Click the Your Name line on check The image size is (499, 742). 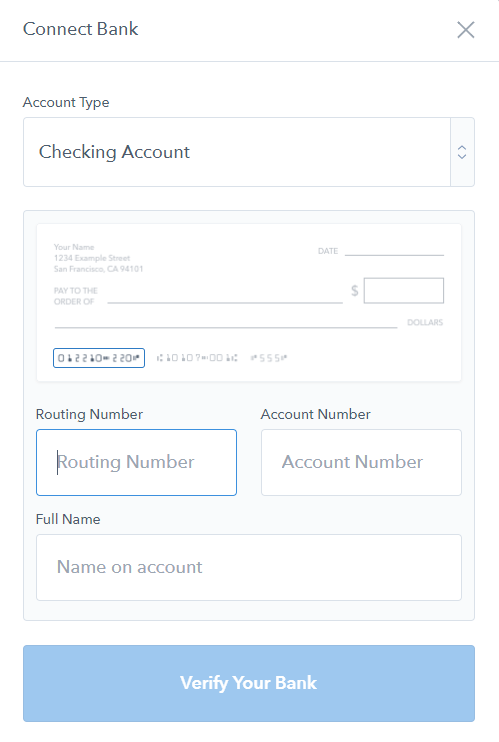[74, 247]
